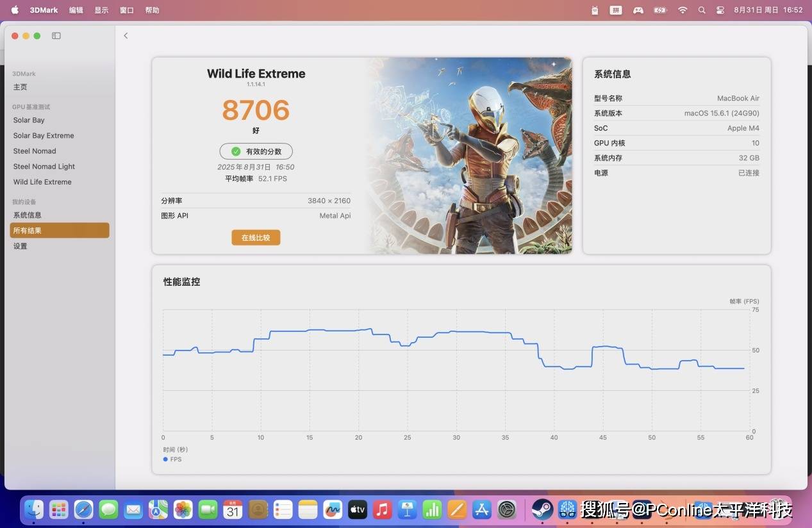Click the Wild Life Extreme artwork image
Screen dimensions: 812x528
pos(470,155)
